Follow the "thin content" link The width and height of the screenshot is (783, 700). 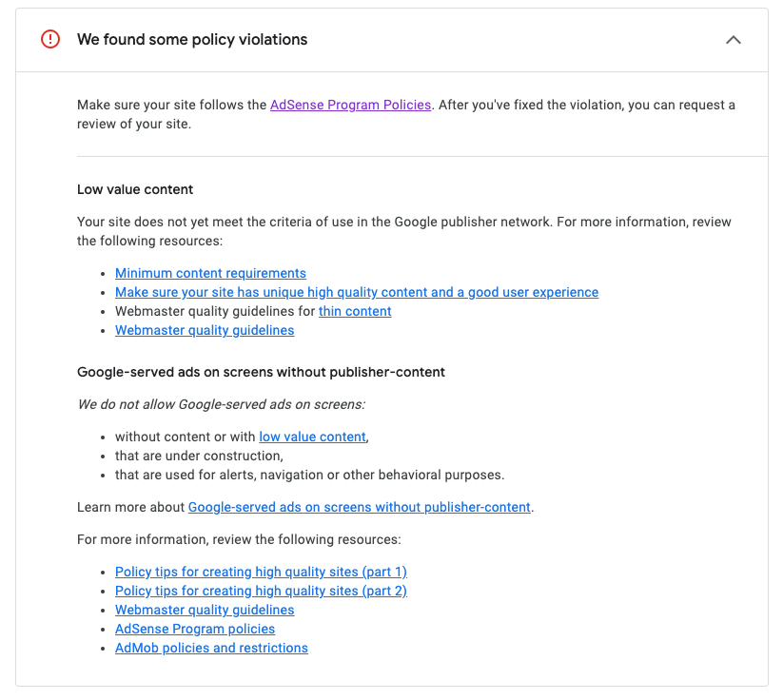tap(355, 312)
